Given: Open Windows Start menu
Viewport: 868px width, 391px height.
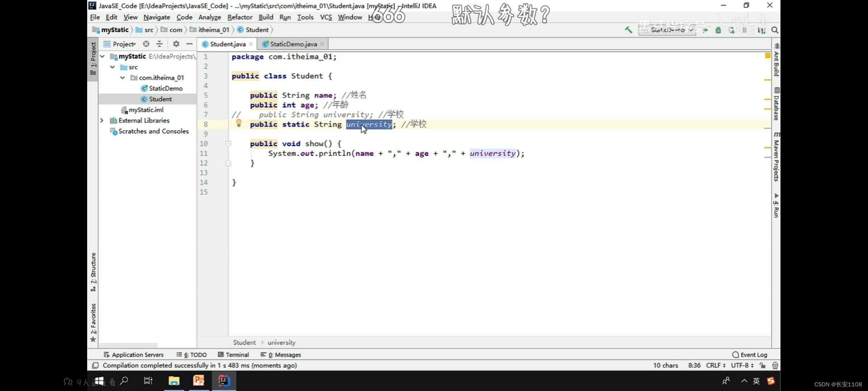Looking at the screenshot, I should [x=99, y=381].
